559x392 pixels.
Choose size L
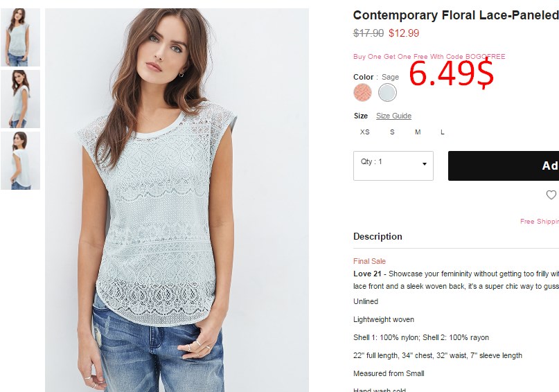pos(443,132)
